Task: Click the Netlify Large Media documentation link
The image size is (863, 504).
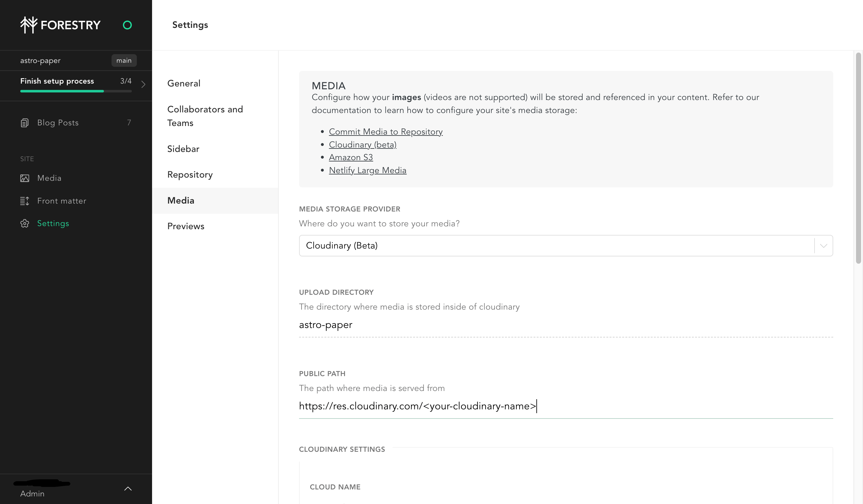Action: click(x=368, y=170)
